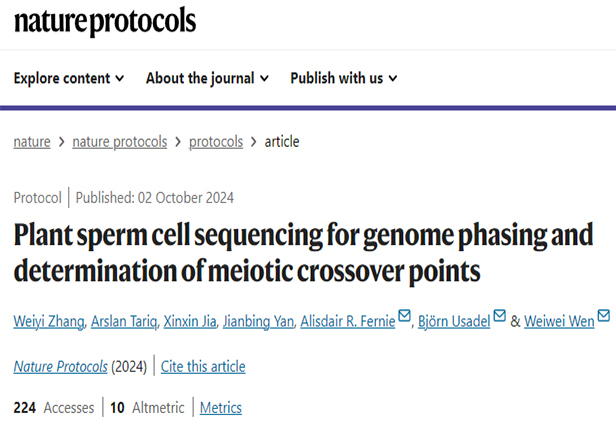
Task: Click envelope icon after Weiwei Wen
Action: [x=603, y=317]
